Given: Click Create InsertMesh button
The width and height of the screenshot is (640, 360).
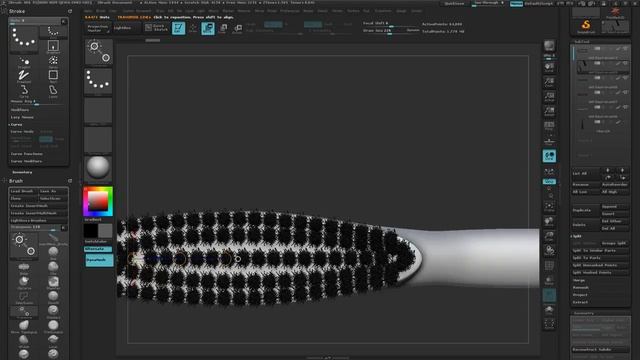Looking at the screenshot, I should 39,206.
